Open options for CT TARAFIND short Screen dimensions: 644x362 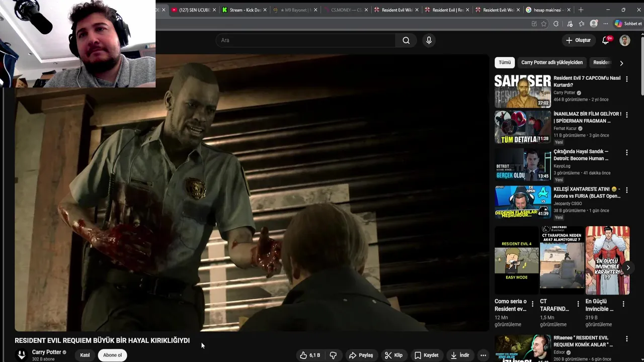pyautogui.click(x=578, y=304)
